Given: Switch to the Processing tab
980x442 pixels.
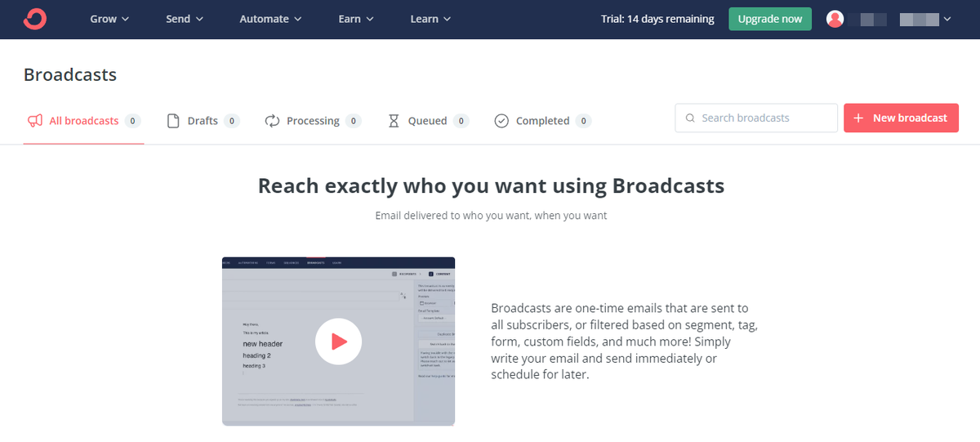Looking at the screenshot, I should click(x=313, y=121).
